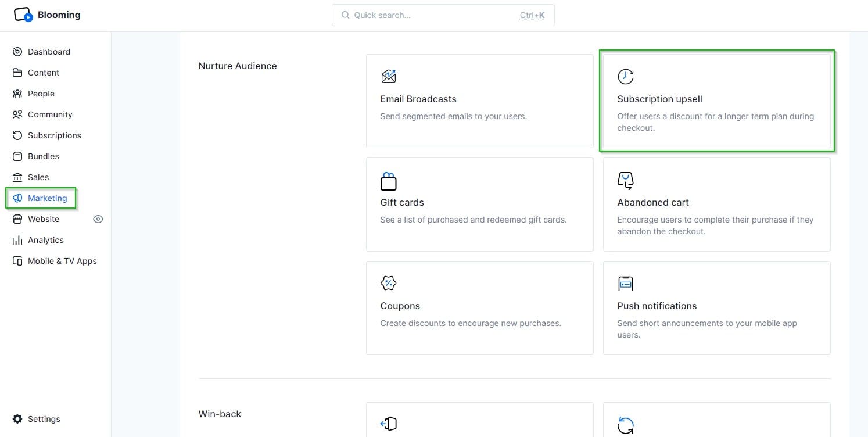This screenshot has height=437, width=868.
Task: Click the Sales bank icon
Action: (17, 177)
